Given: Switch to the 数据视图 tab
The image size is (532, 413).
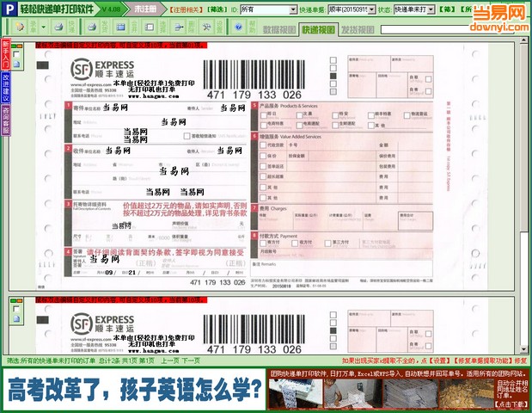Looking at the screenshot, I should click(279, 30).
